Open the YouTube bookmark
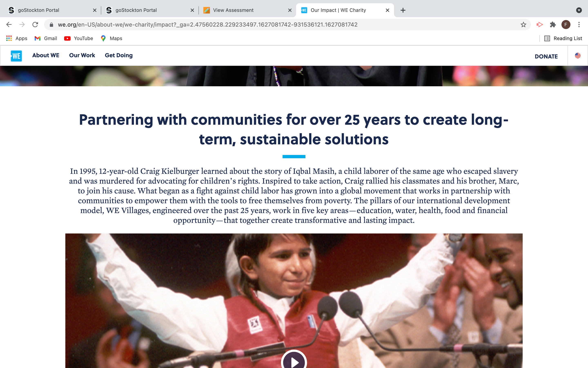Viewport: 588px width, 368px height. tap(78, 38)
